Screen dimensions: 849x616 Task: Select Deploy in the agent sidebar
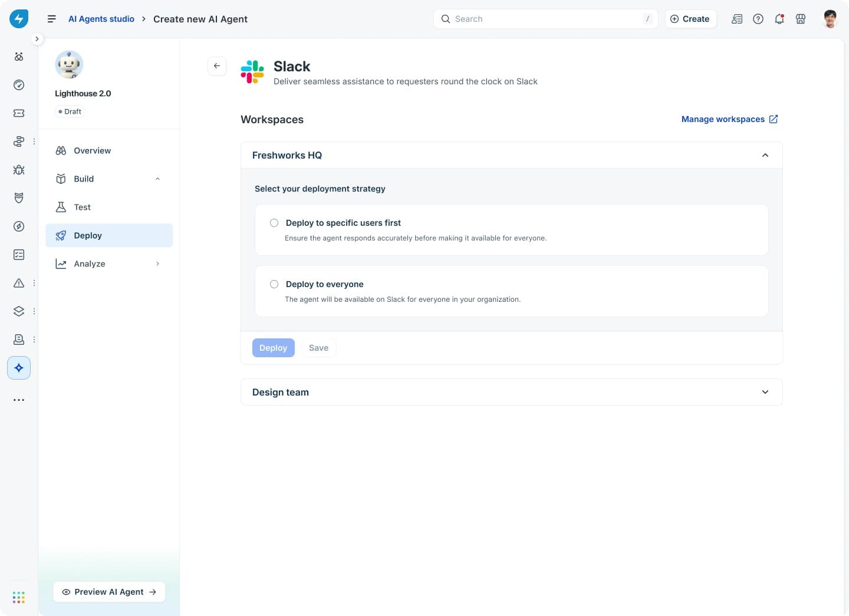coord(109,235)
